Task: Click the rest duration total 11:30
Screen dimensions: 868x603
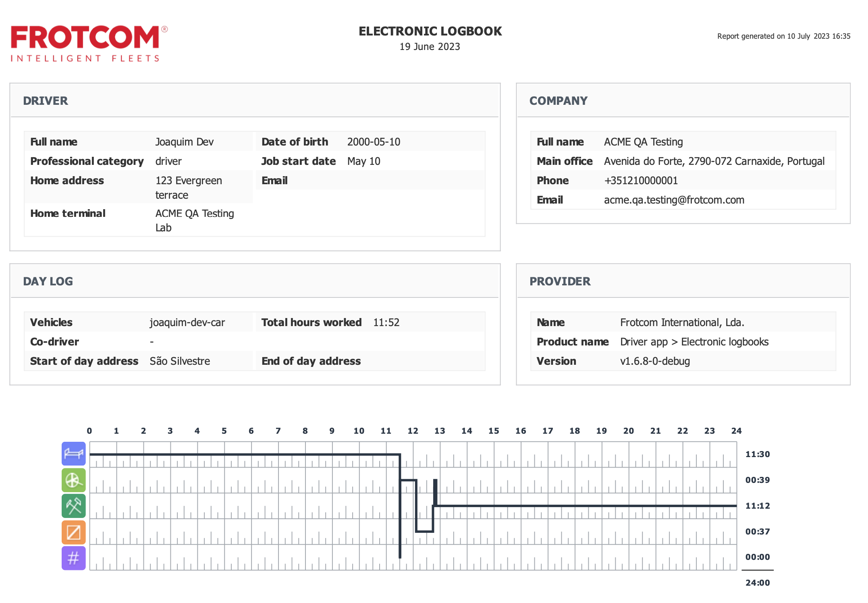Action: pos(758,454)
